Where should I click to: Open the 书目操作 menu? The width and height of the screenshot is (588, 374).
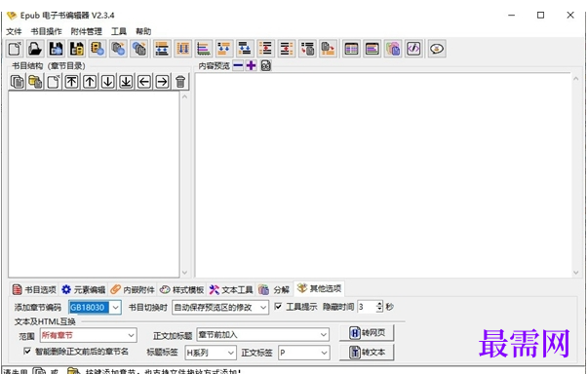pyautogui.click(x=46, y=31)
